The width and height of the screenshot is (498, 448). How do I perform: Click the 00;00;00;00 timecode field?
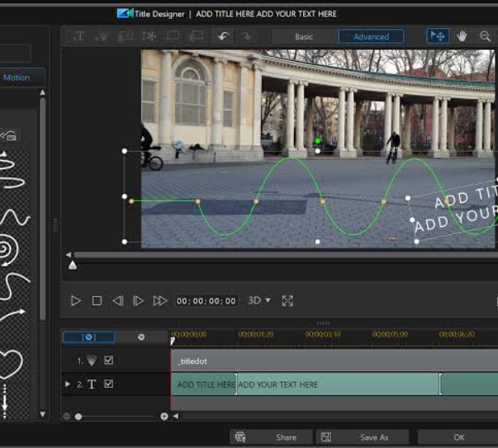click(206, 301)
